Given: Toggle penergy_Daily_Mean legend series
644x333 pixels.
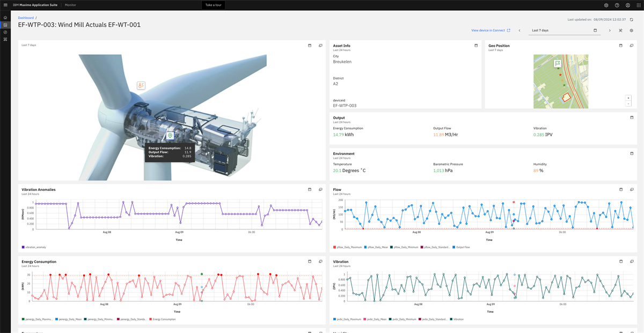Looking at the screenshot, I should click(69, 319).
